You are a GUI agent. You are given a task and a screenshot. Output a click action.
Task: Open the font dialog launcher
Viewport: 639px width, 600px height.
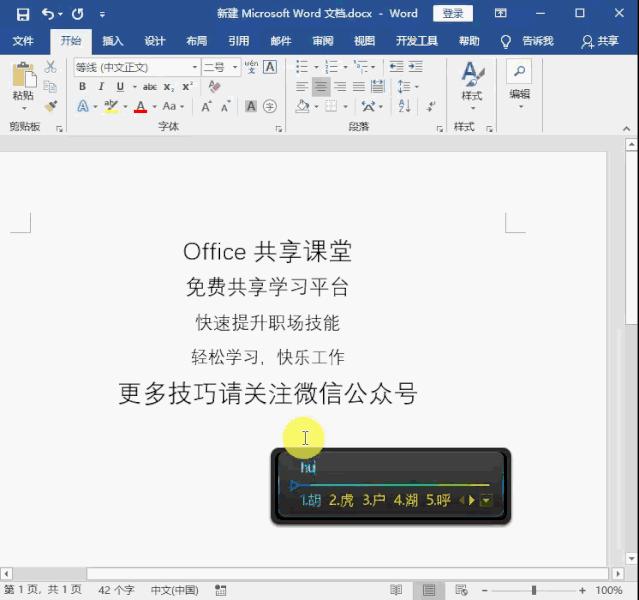pos(279,129)
